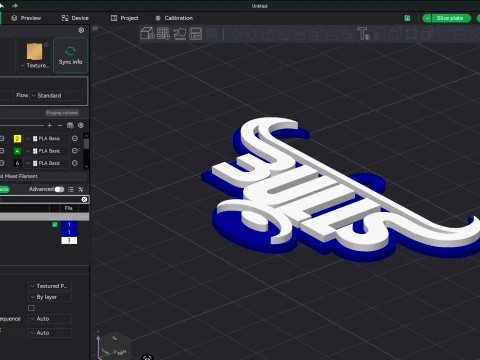Click filament list scroll up arrow
480x360 pixels.
[86, 136]
